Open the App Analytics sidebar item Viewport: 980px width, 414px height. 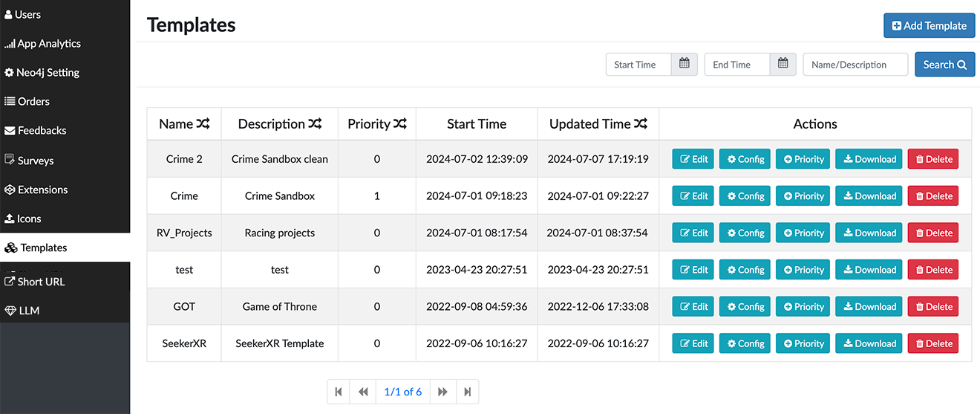49,44
